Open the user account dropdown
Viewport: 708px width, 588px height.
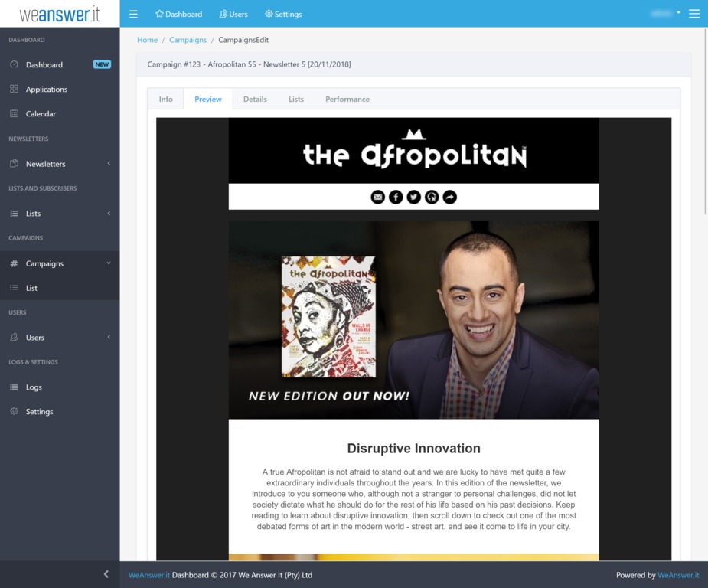pyautogui.click(x=664, y=14)
